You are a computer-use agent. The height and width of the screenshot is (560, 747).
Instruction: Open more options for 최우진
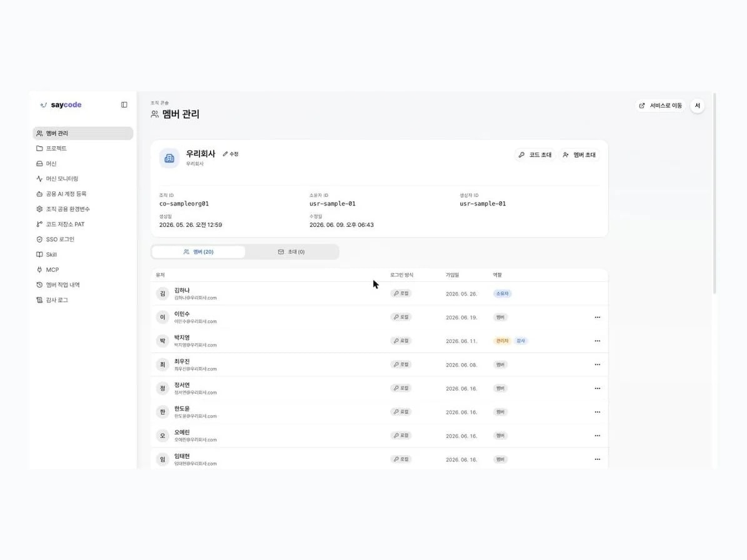[598, 365]
